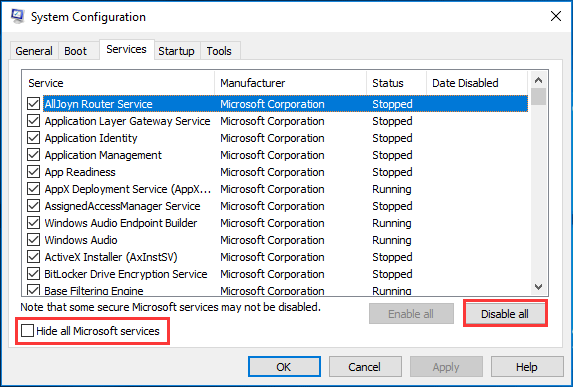Select the AllJoyn Router Service row name
Screen dimensions: 573x387
[x=98, y=104]
